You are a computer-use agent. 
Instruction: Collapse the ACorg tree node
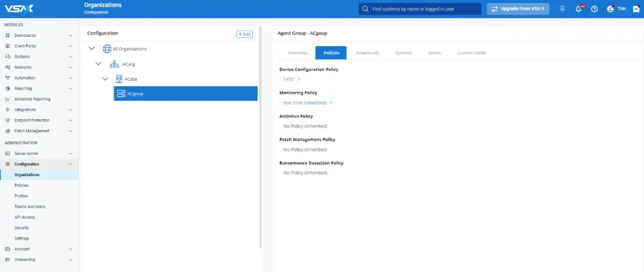[98, 64]
